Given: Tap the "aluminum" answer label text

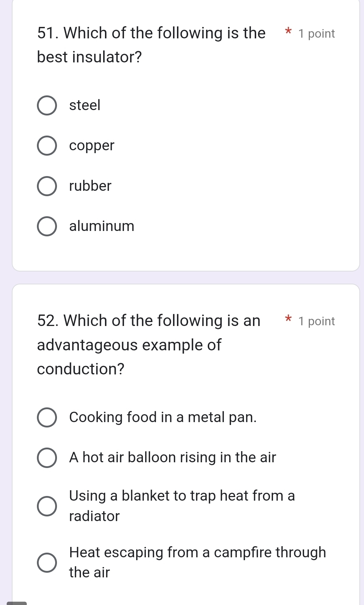Looking at the screenshot, I should click(x=102, y=226).
